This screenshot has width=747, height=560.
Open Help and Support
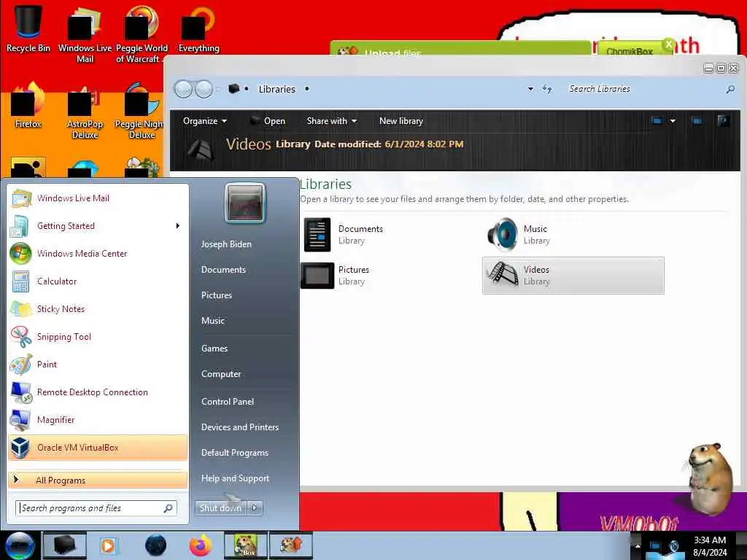coord(236,478)
